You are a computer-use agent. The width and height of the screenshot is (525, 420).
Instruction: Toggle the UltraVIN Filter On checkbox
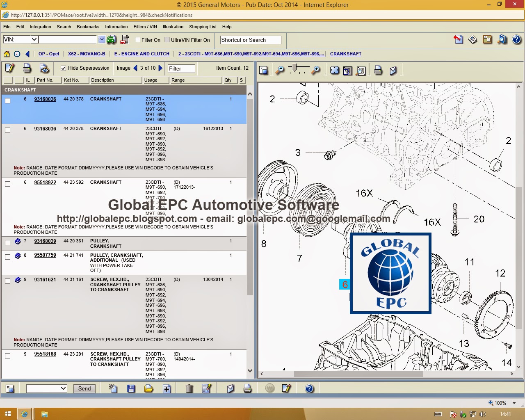pyautogui.click(x=167, y=40)
